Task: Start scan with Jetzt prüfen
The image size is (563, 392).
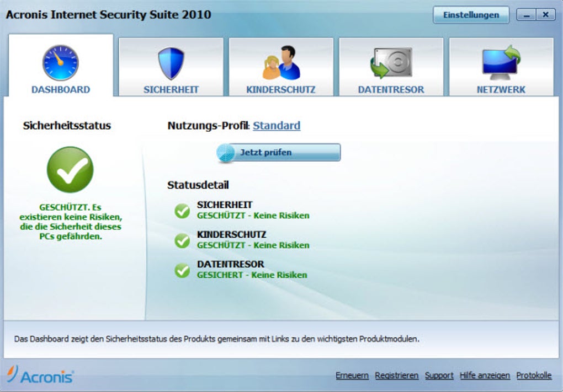Action: [279, 152]
